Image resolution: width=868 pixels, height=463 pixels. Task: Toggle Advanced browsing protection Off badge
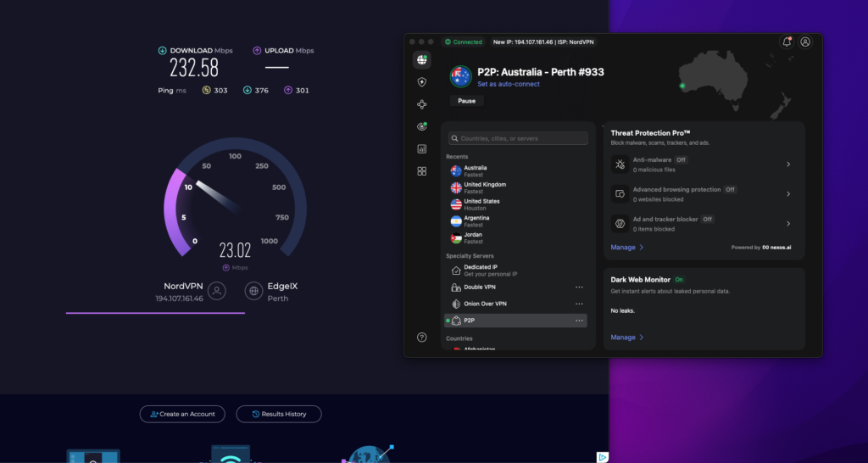pos(730,189)
